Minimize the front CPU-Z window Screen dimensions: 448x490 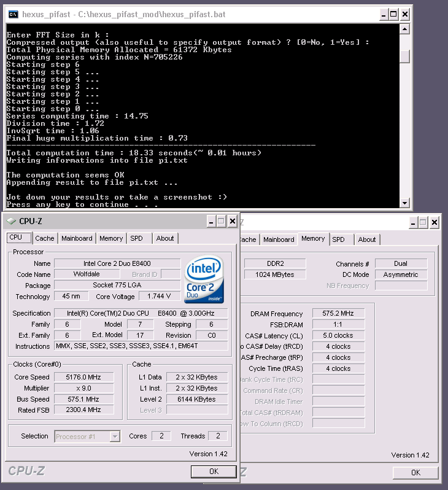pyautogui.click(x=211, y=221)
